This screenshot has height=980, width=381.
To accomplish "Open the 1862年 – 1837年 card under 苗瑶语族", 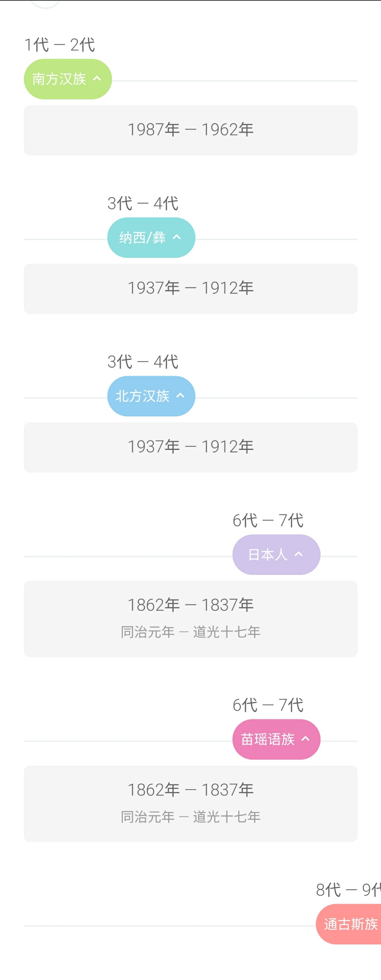I will point(191,804).
